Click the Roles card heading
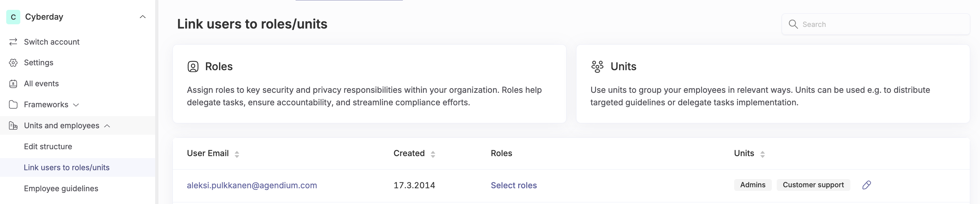Viewport: 980px width, 204px height. pyautogui.click(x=219, y=66)
